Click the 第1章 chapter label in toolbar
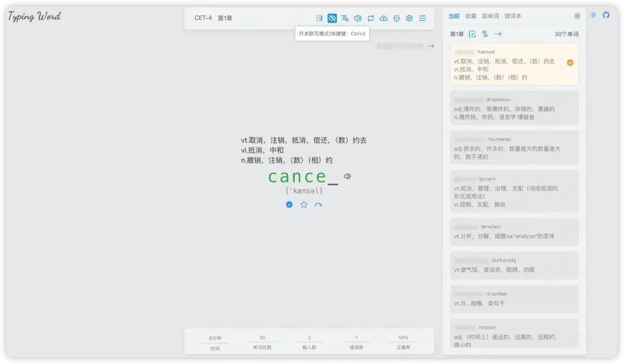 click(225, 18)
